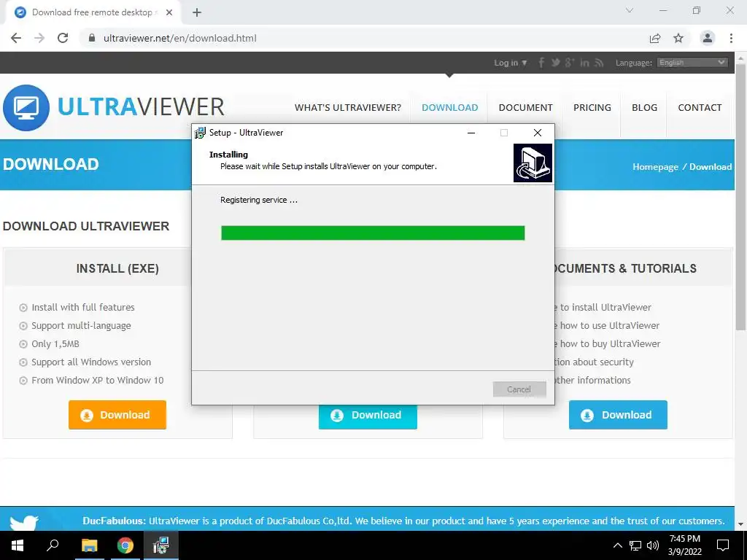The image size is (747, 560).
Task: Open the taskbar clock and date
Action: (x=684, y=545)
